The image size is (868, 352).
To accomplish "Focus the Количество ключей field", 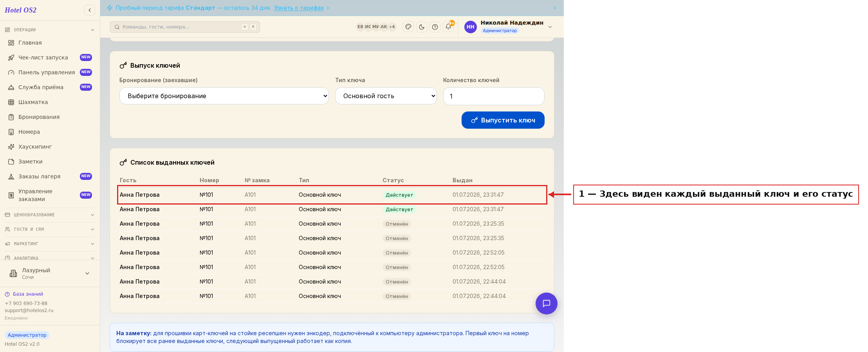I will [x=494, y=96].
